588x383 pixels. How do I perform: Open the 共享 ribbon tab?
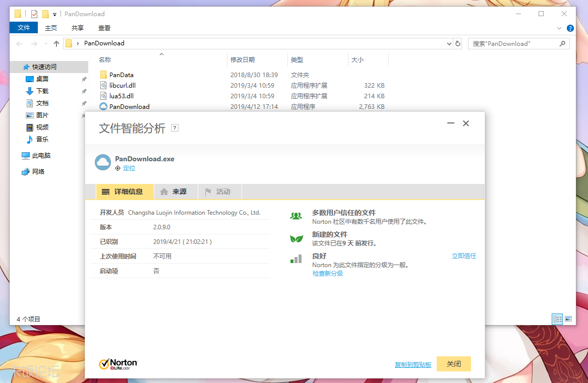click(78, 28)
